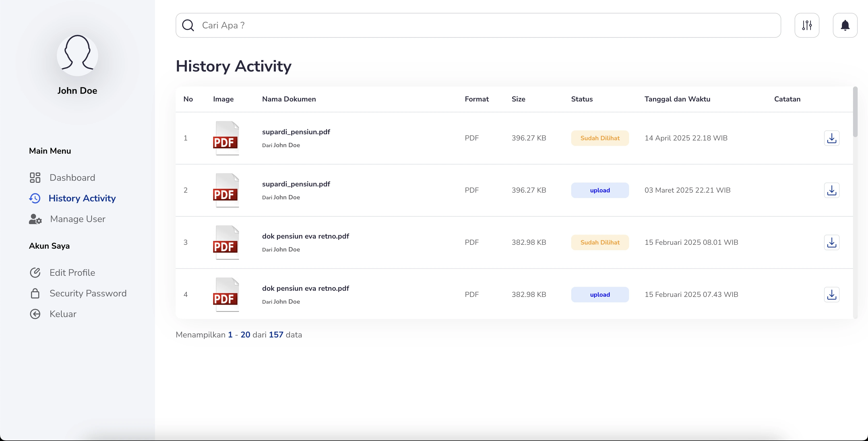The height and width of the screenshot is (441, 868).
Task: Download document in row 3
Action: point(831,242)
